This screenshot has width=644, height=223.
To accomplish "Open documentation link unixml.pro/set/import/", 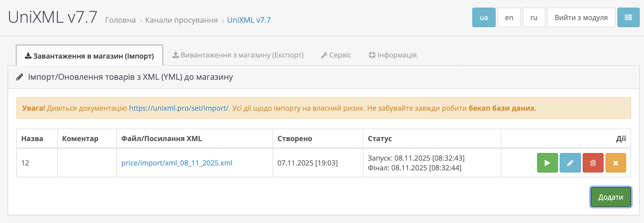I will [179, 108].
